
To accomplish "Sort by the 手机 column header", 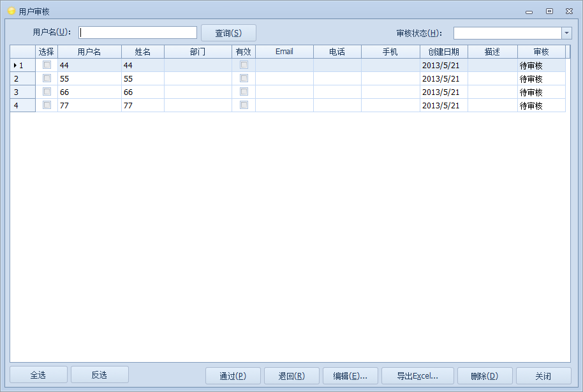I will coord(390,52).
